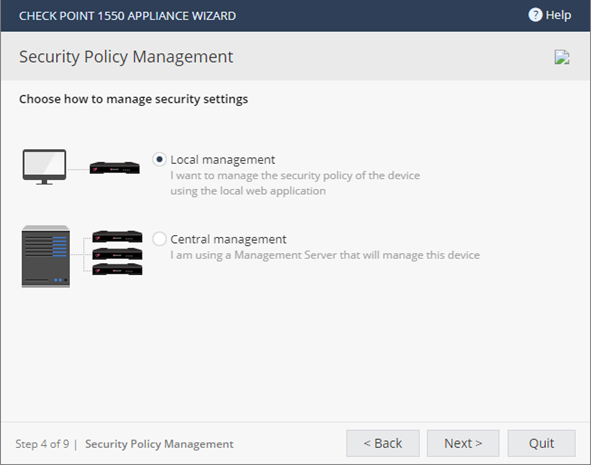Click the top stacked appliance icon

(x=117, y=236)
